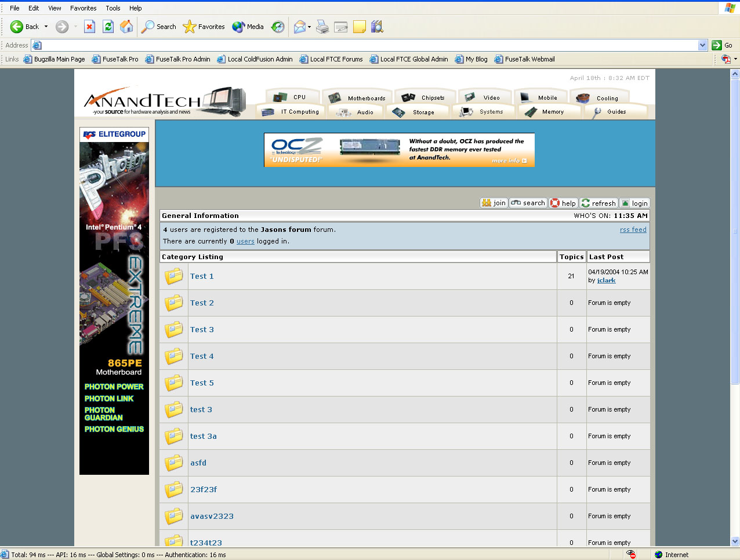The image size is (740, 560).
Task: Open the View menu
Action: 55,8
